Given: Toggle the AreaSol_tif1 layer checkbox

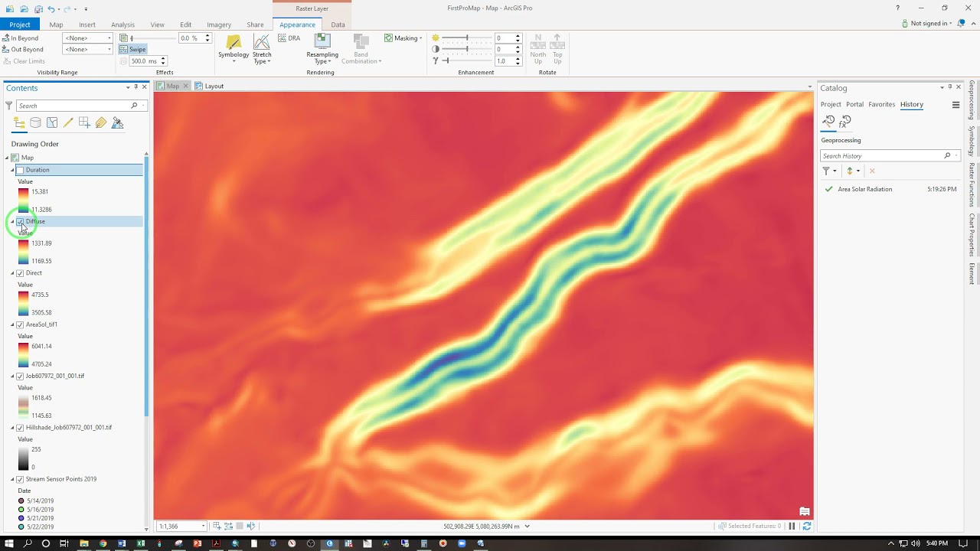Looking at the screenshot, I should coord(20,324).
